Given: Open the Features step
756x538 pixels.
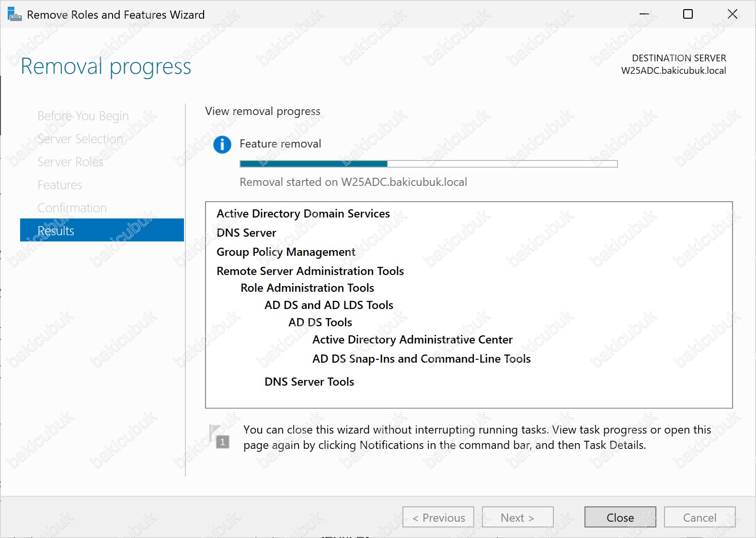Looking at the screenshot, I should [x=60, y=185].
